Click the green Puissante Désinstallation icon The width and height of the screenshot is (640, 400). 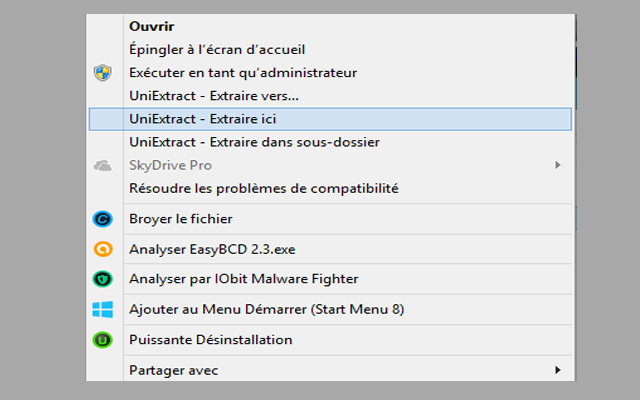coord(101,340)
